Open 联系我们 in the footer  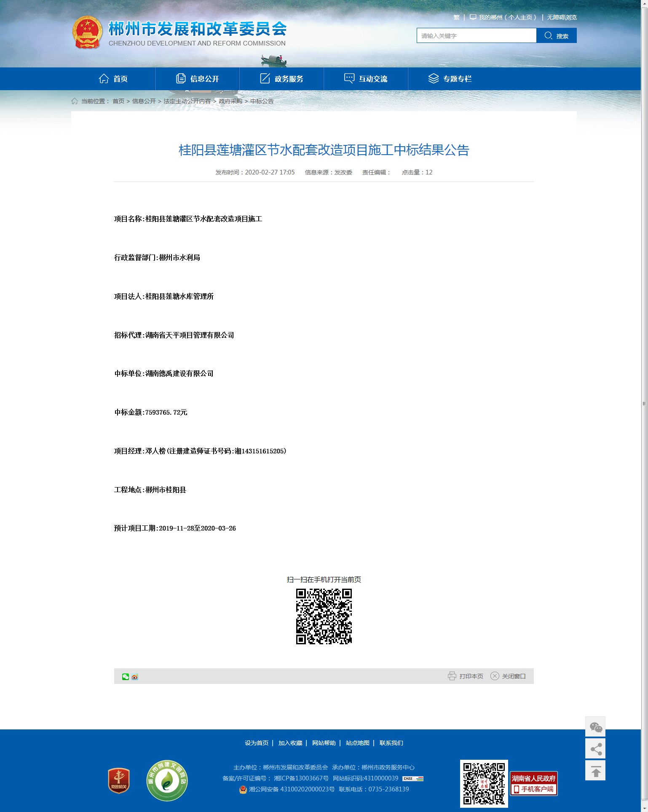click(391, 743)
